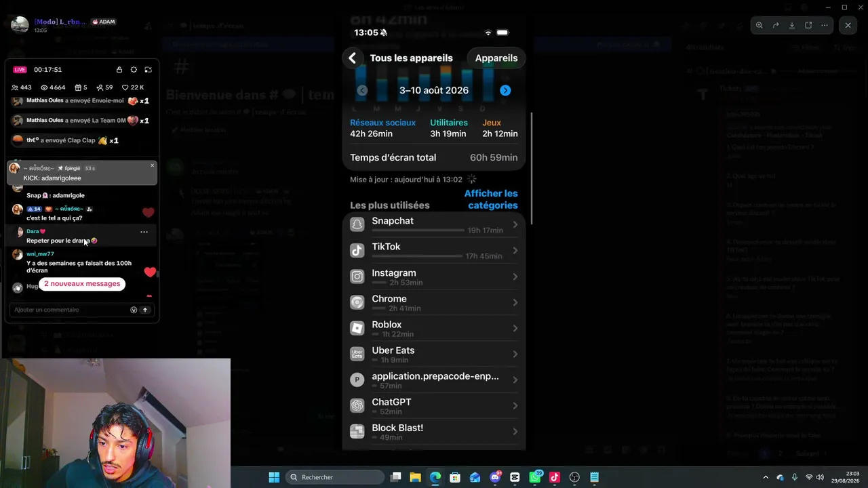The image size is (868, 488).
Task: Open the application.prepacode usage row
Action: (x=434, y=380)
